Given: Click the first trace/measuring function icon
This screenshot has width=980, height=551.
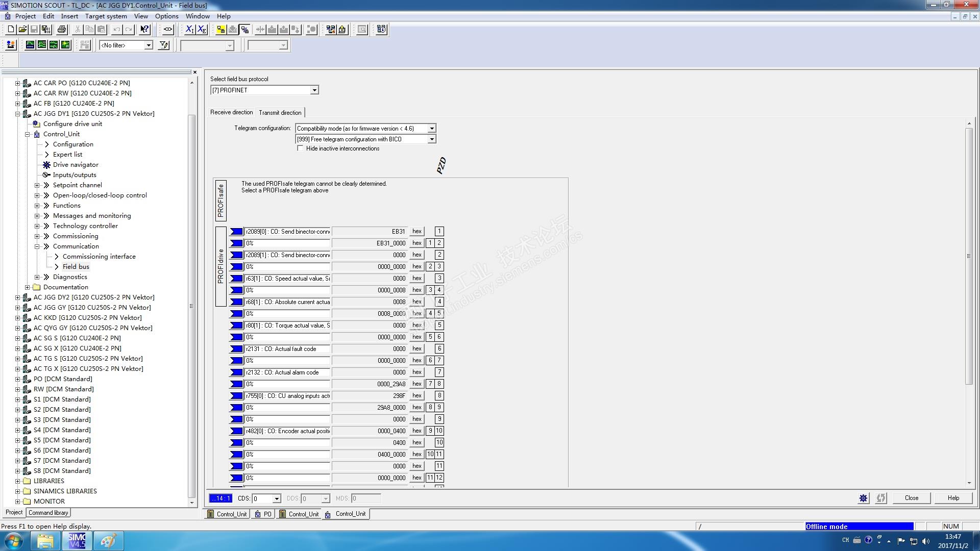Looking at the screenshot, I should pyautogui.click(x=30, y=45).
